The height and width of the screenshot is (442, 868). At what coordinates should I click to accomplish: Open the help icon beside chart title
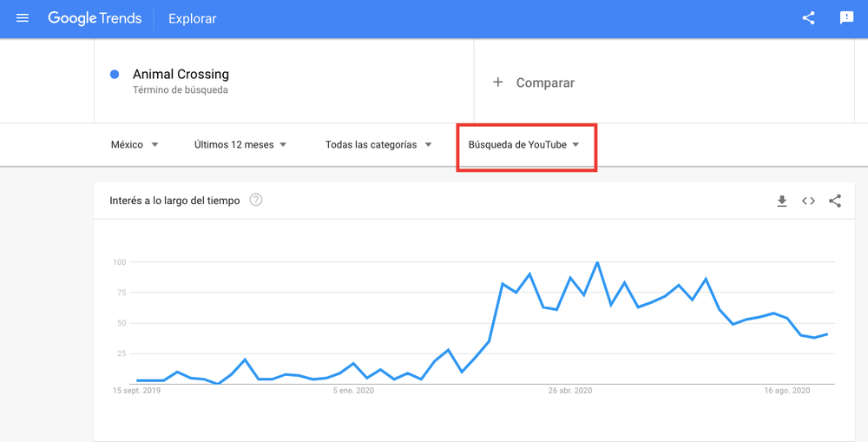pyautogui.click(x=256, y=200)
